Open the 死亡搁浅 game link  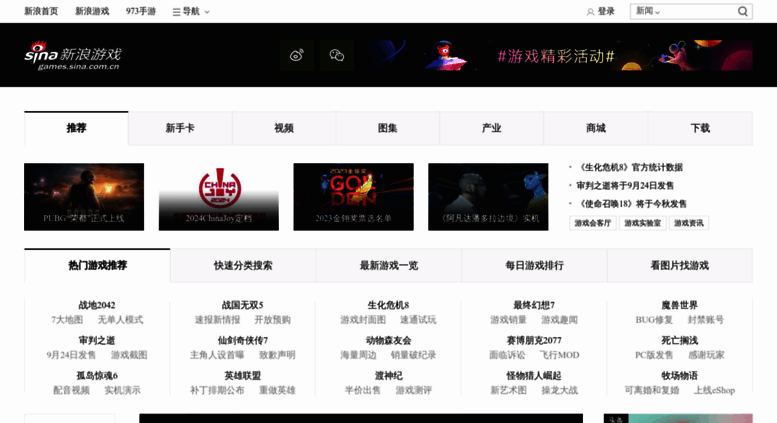click(x=679, y=340)
